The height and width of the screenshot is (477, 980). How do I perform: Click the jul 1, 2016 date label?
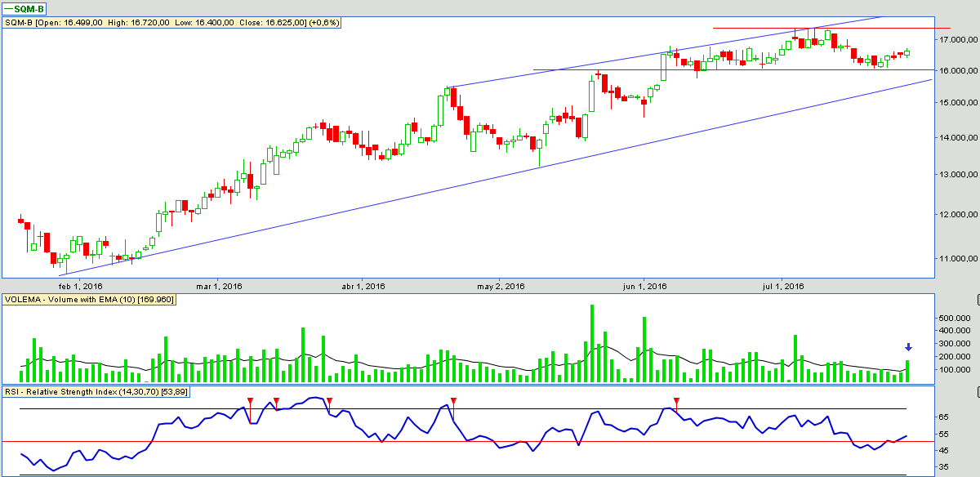[x=782, y=286]
